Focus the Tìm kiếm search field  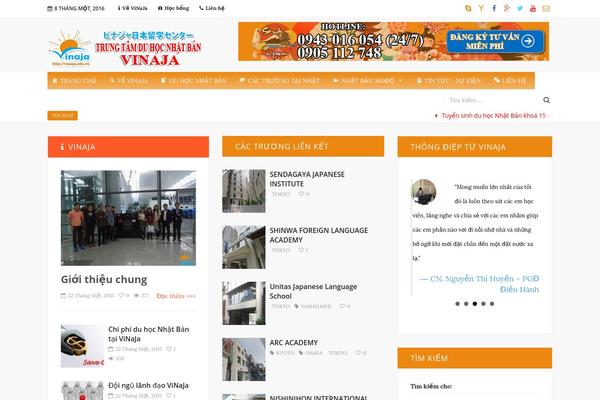point(493,100)
